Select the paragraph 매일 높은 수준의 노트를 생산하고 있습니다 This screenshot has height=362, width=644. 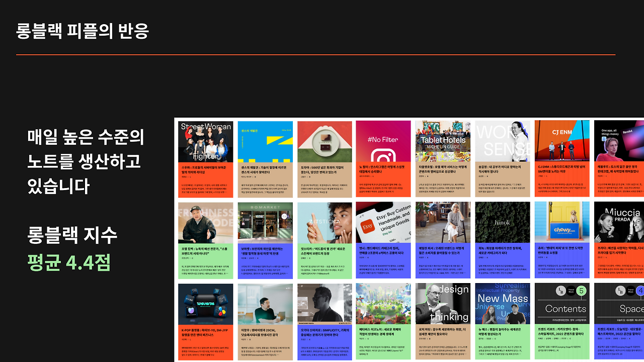[86, 162]
